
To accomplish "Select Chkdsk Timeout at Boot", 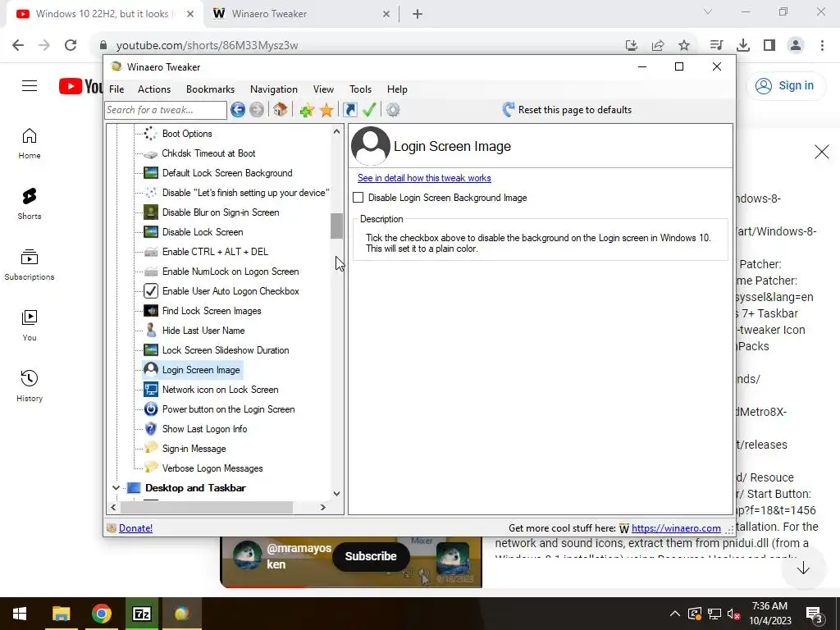I will tap(208, 153).
